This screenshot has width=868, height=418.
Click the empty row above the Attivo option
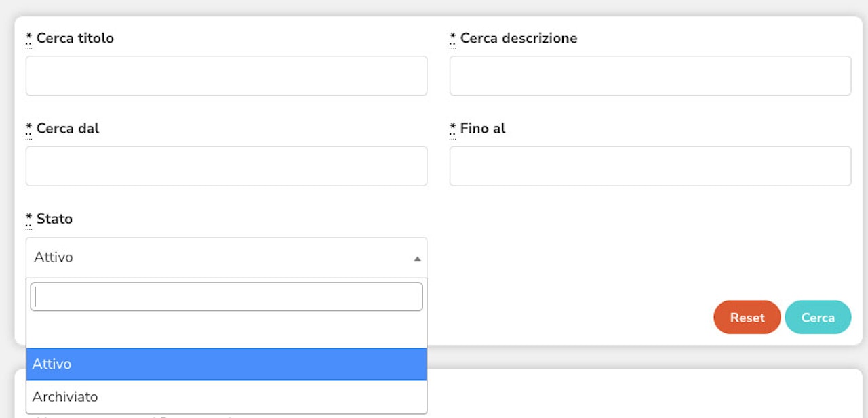226,332
